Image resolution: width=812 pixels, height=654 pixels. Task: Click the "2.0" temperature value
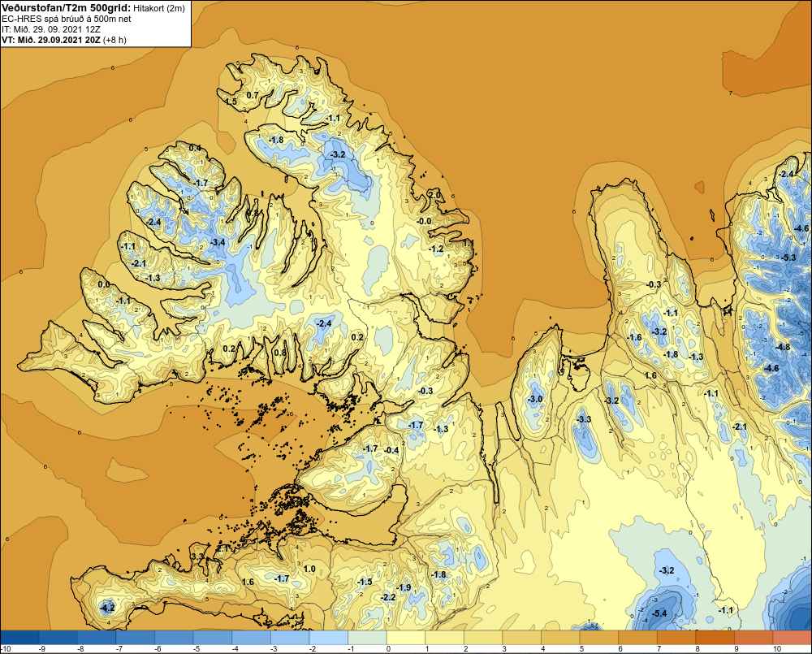coord(435,195)
